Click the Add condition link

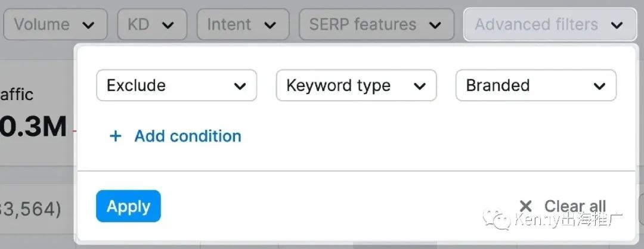click(x=188, y=136)
